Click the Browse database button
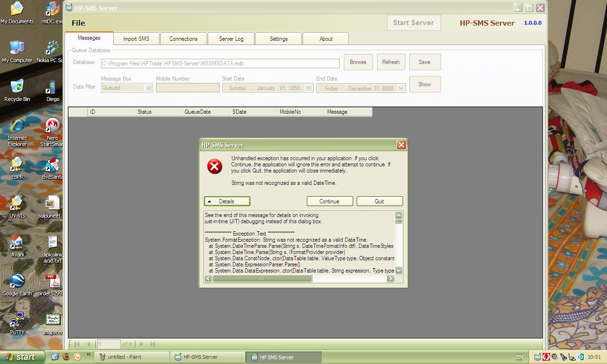 click(358, 62)
